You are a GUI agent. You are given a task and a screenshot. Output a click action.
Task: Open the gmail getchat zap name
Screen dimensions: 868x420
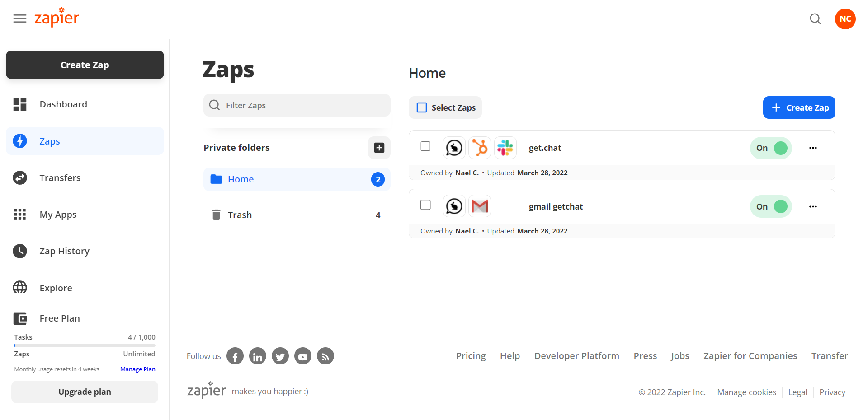coord(556,207)
